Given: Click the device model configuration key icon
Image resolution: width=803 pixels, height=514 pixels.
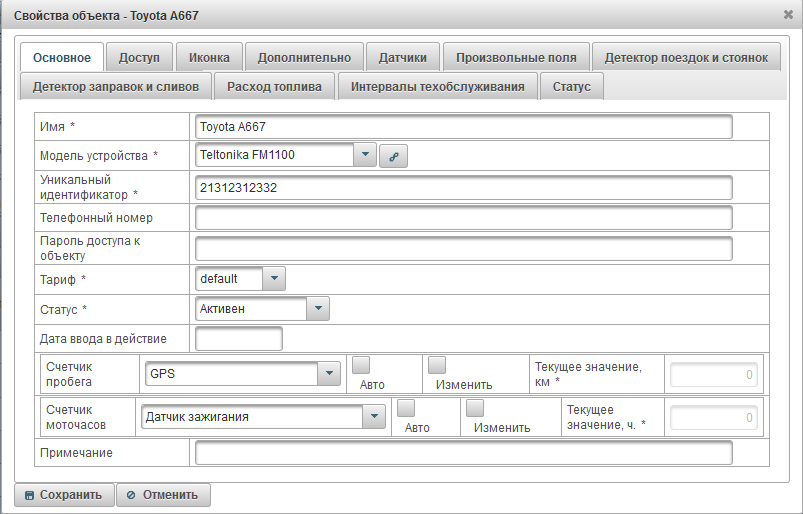Looking at the screenshot, I should point(392,156).
